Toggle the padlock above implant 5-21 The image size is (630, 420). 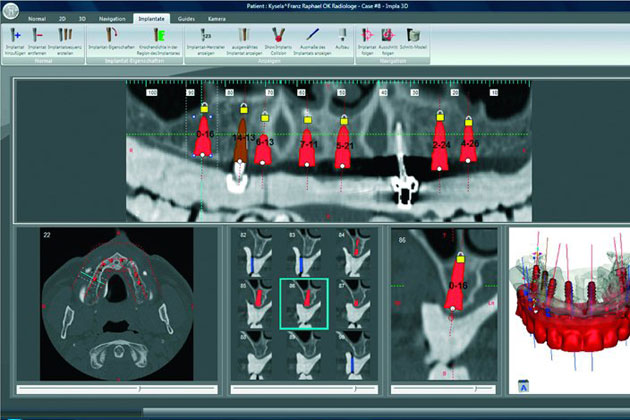tap(343, 119)
